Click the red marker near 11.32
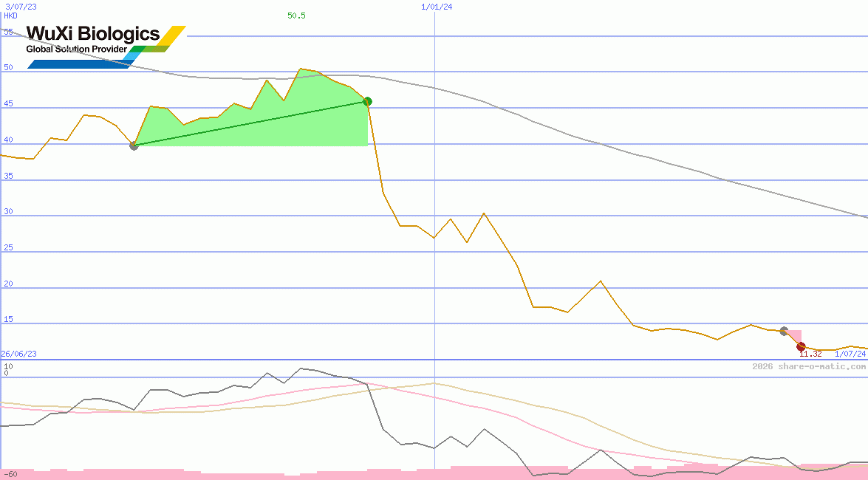 coord(801,346)
